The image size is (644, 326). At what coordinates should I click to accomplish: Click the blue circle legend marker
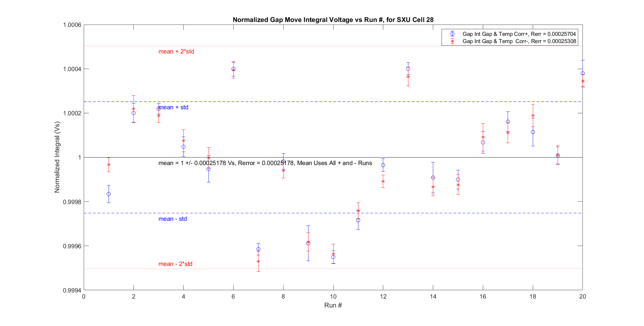[452, 34]
